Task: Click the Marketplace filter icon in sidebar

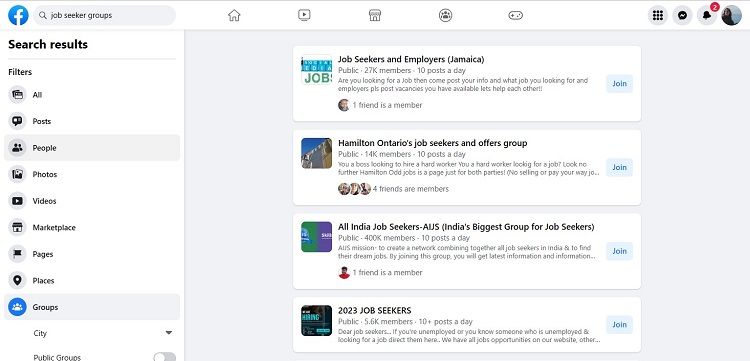Action: click(x=17, y=228)
